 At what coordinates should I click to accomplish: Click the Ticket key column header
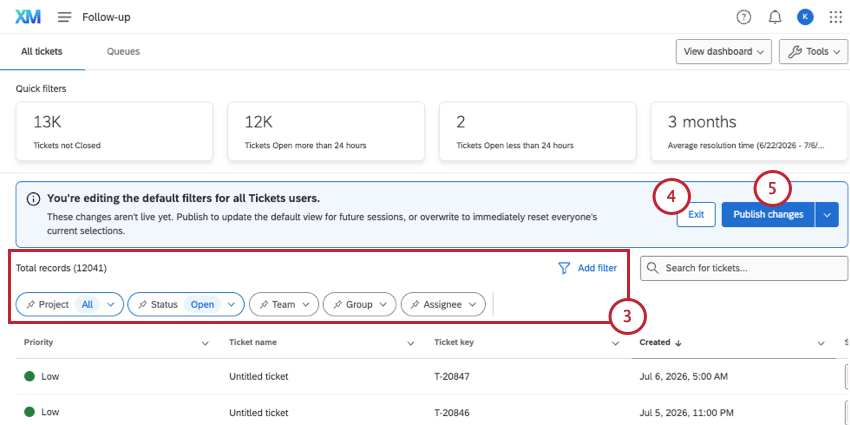[x=454, y=343]
